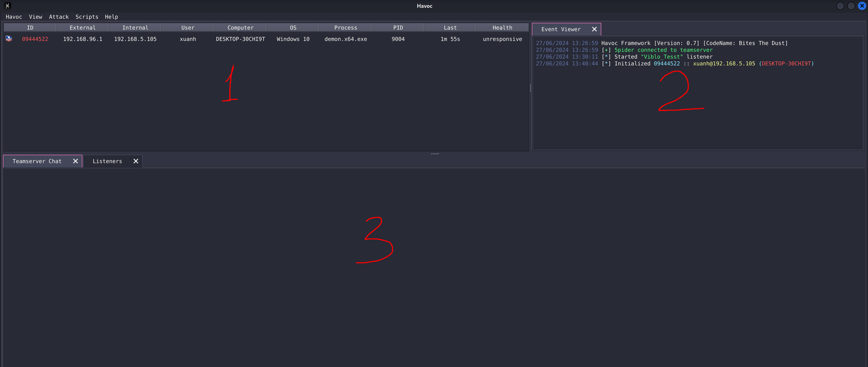Screen dimensions: 868x367
Task: Click the Initialized 09444522 log line
Action: point(675,64)
